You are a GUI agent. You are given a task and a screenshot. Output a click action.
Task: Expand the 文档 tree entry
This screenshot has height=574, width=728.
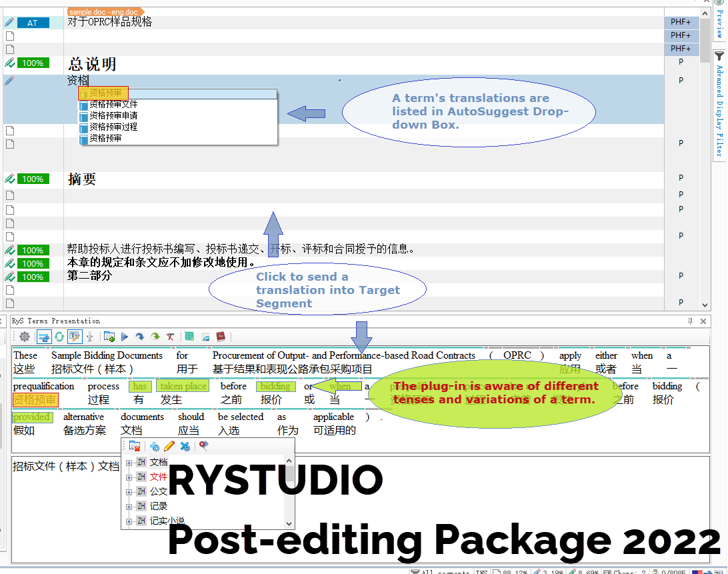tap(129, 463)
